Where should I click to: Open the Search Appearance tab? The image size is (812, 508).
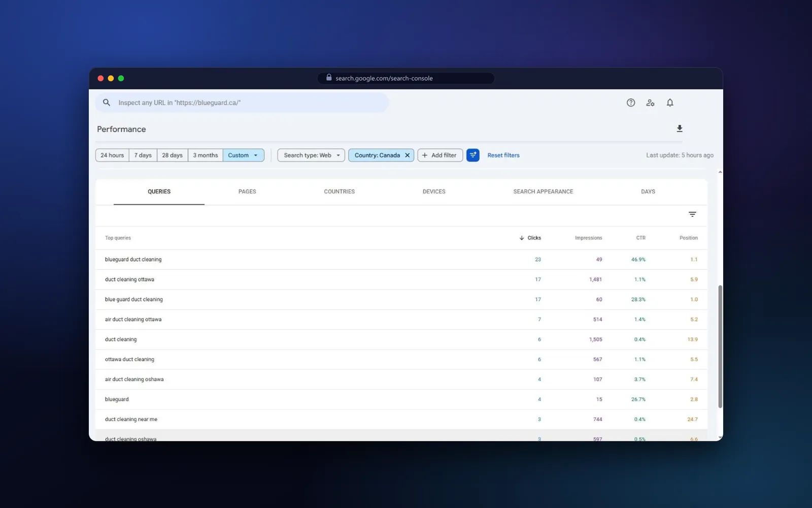[x=543, y=192]
